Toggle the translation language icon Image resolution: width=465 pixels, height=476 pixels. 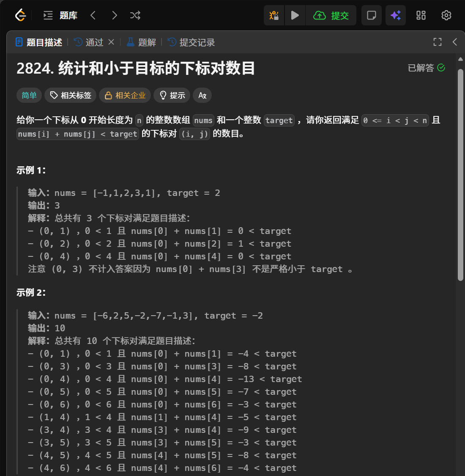coord(202,95)
